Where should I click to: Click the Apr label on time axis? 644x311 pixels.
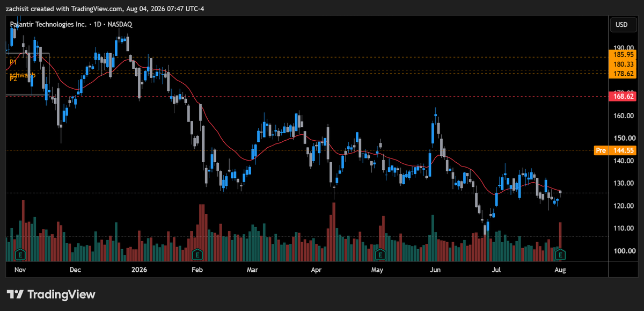coord(317,270)
